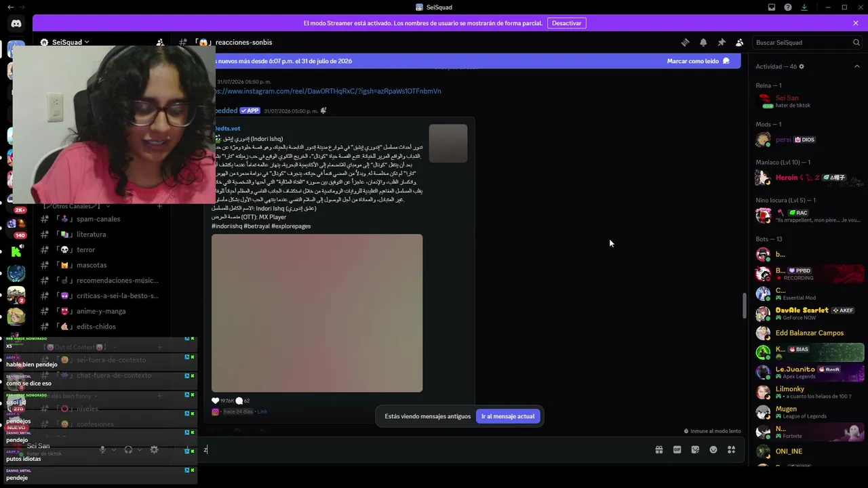Open the apps launcher icon in message bar

click(x=731, y=449)
